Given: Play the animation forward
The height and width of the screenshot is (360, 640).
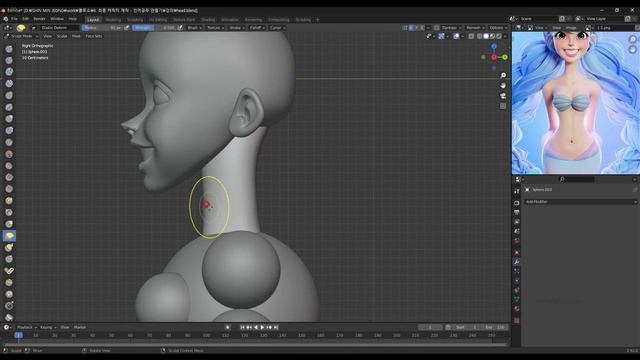Looking at the screenshot, I should (262, 327).
